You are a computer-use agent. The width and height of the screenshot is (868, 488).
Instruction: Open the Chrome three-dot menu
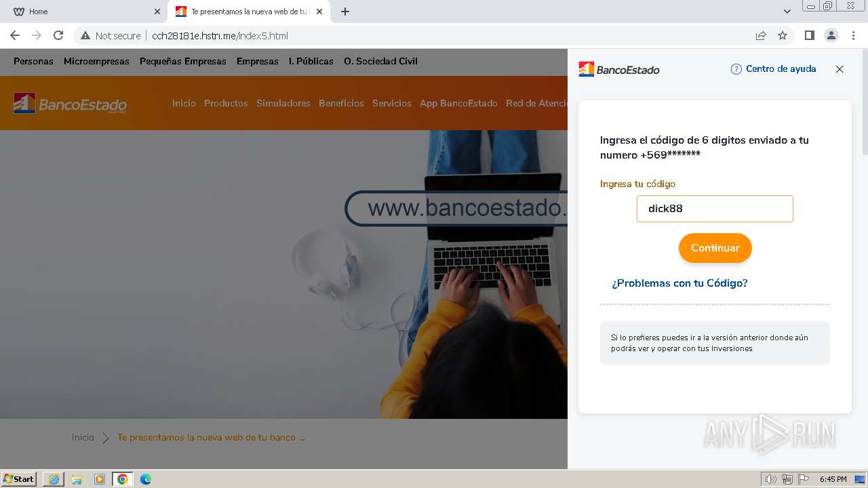853,35
